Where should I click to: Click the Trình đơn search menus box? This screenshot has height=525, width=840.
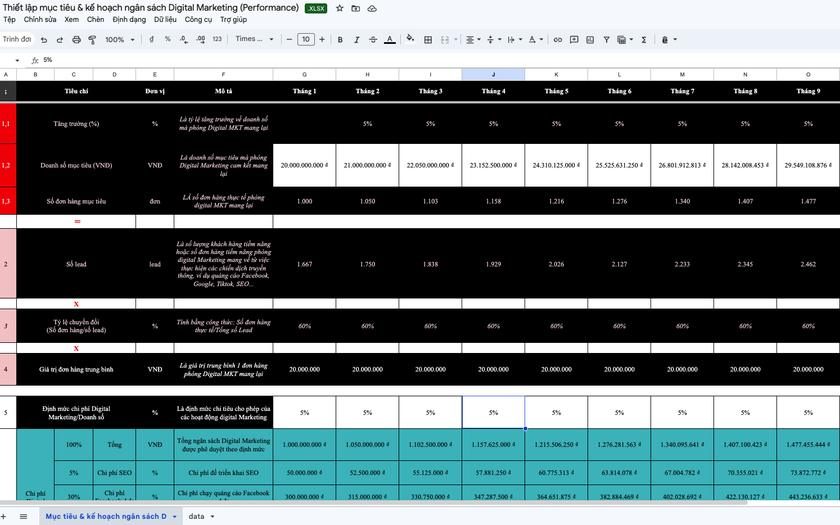tap(17, 39)
